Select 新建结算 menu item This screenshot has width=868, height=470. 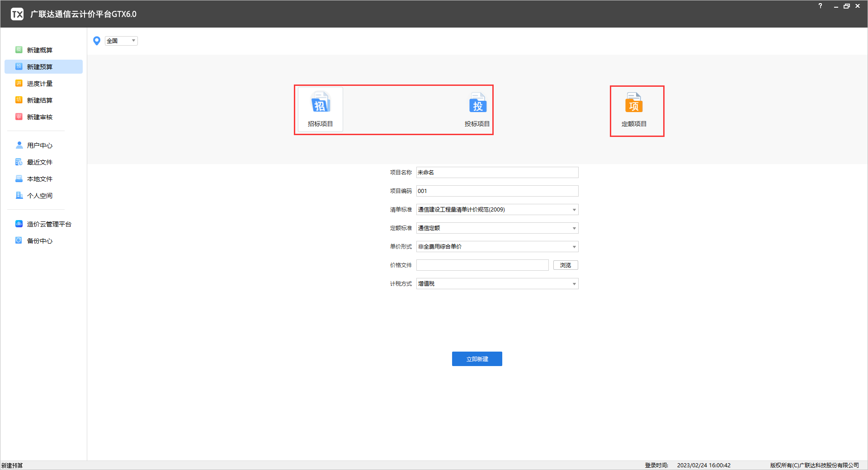click(x=40, y=100)
